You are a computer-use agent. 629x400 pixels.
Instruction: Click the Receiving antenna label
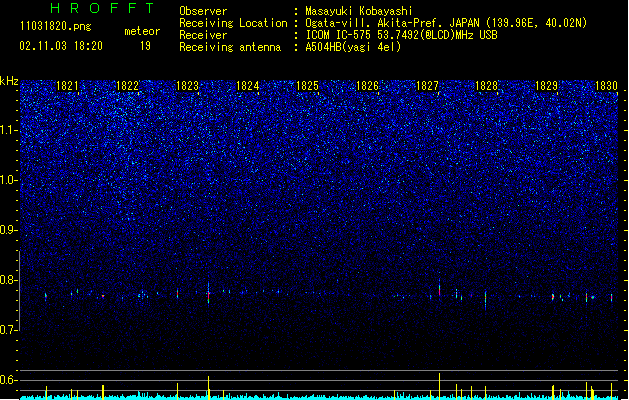(230, 47)
